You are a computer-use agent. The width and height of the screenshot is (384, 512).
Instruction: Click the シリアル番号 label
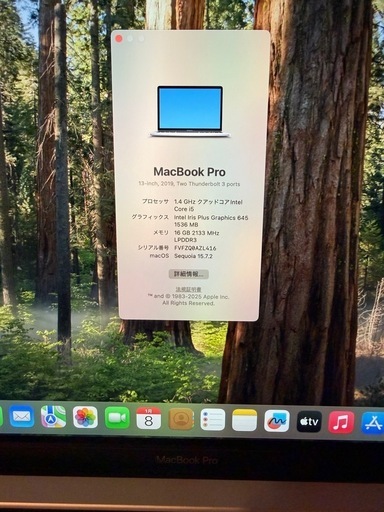153,248
